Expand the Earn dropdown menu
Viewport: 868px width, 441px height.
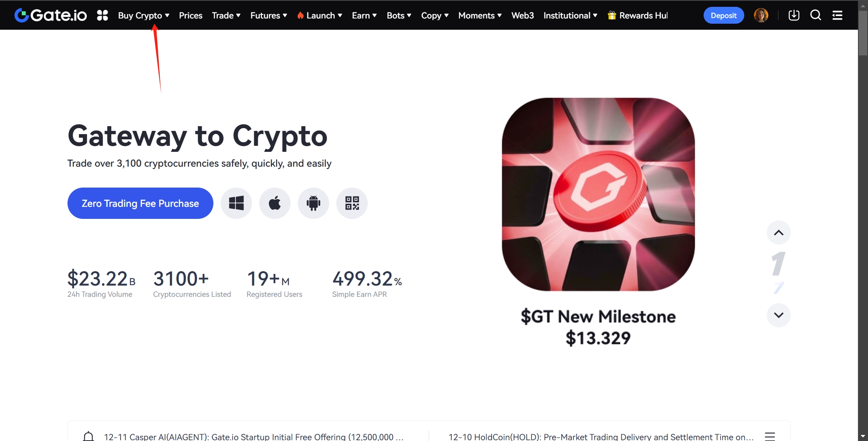coord(364,15)
